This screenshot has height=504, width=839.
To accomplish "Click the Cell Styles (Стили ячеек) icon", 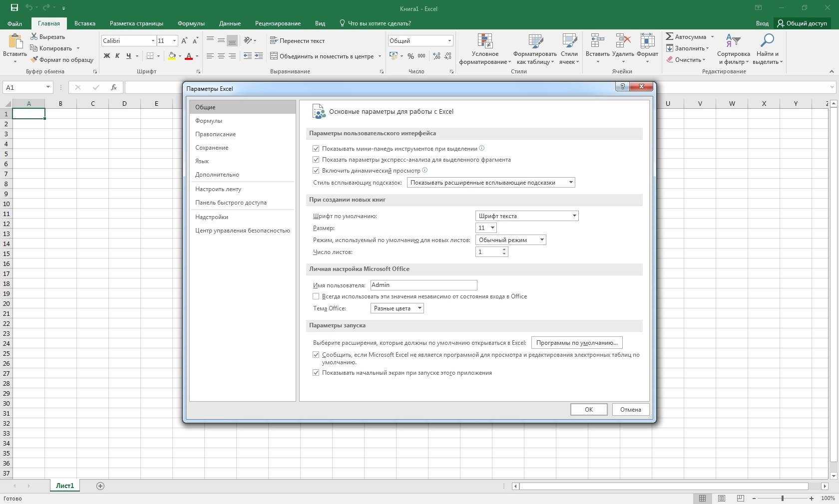I will tap(569, 41).
